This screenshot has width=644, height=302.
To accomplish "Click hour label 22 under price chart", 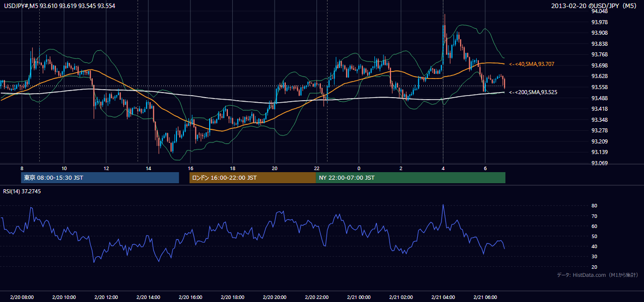I will click(x=316, y=168).
